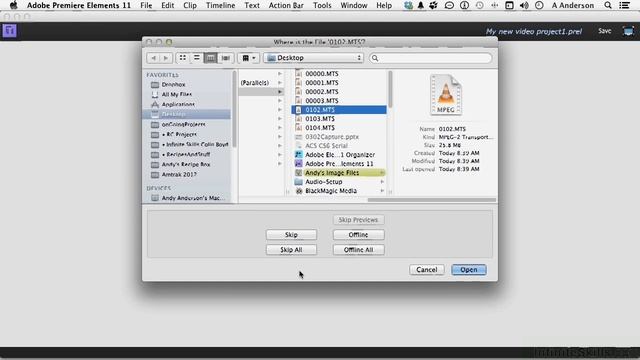Select file 00000.MTS
This screenshot has width=640, height=360.
coord(322,74)
